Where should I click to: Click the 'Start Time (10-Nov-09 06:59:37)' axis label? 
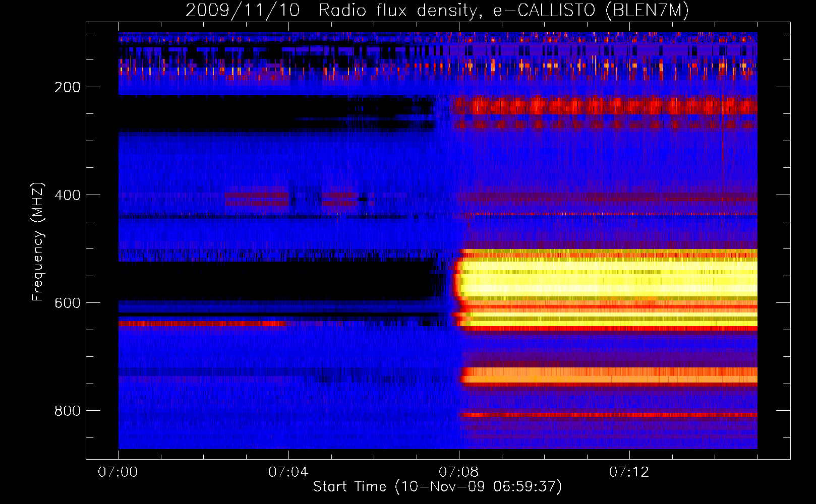click(x=437, y=487)
